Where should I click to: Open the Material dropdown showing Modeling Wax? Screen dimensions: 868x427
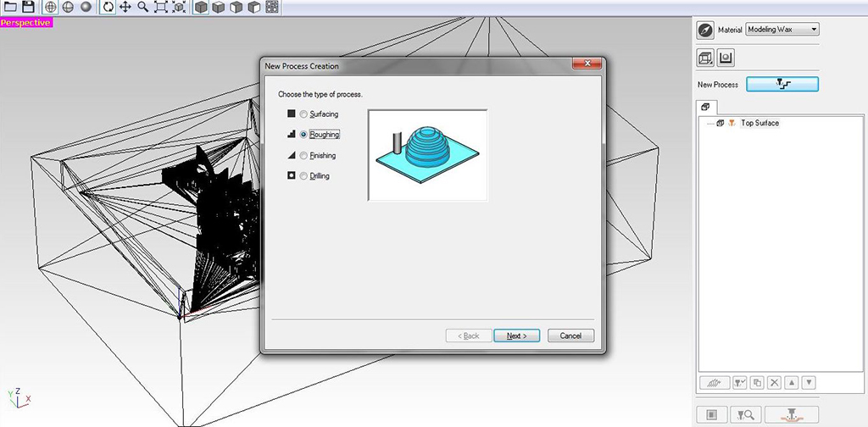(x=782, y=30)
